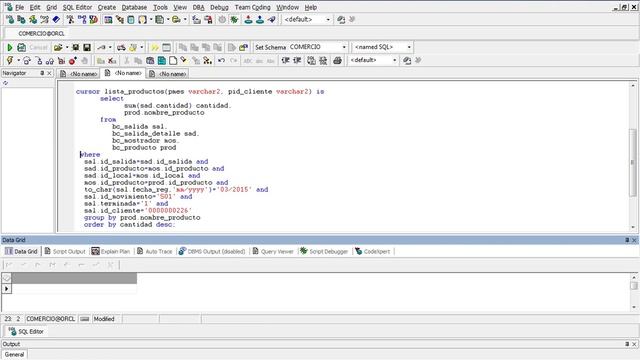Click the 'group by prod.nombre_producto' line
The width and height of the screenshot is (640, 360).
click(x=142, y=218)
